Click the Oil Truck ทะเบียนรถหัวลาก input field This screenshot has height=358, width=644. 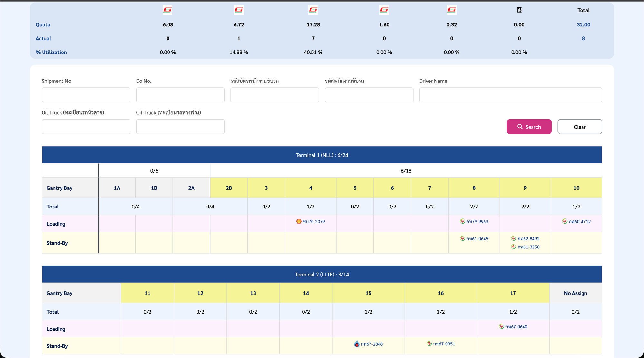[x=86, y=127]
